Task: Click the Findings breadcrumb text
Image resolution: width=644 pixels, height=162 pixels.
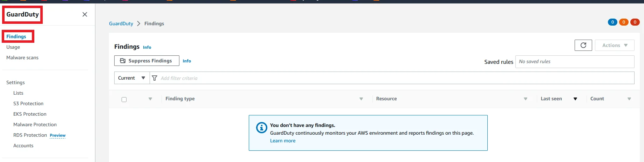Action: (154, 23)
